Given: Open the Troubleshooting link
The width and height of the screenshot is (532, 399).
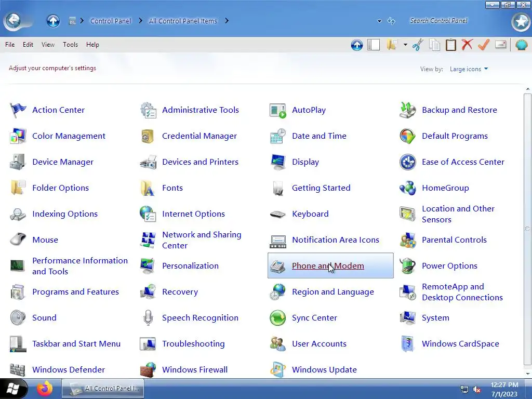Looking at the screenshot, I should (193, 344).
